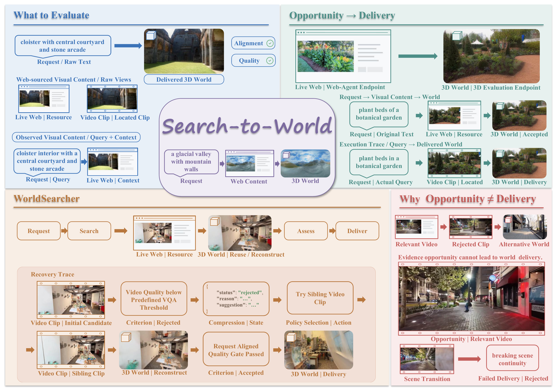557x392 pixels.
Task: Open the Rejected Clip thumbnail
Action: point(470,227)
